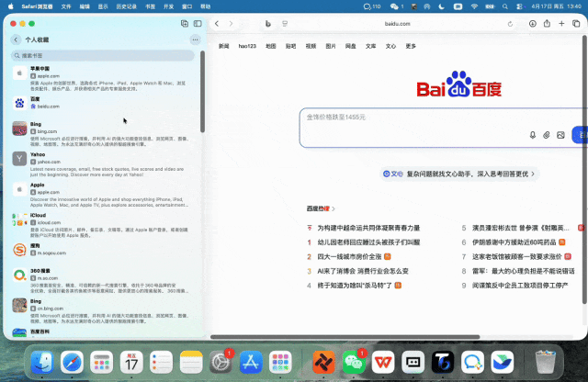Open hot item 雷军：最大的心理负担是不能说错话
This screenshot has width=588, height=382.
click(524, 271)
